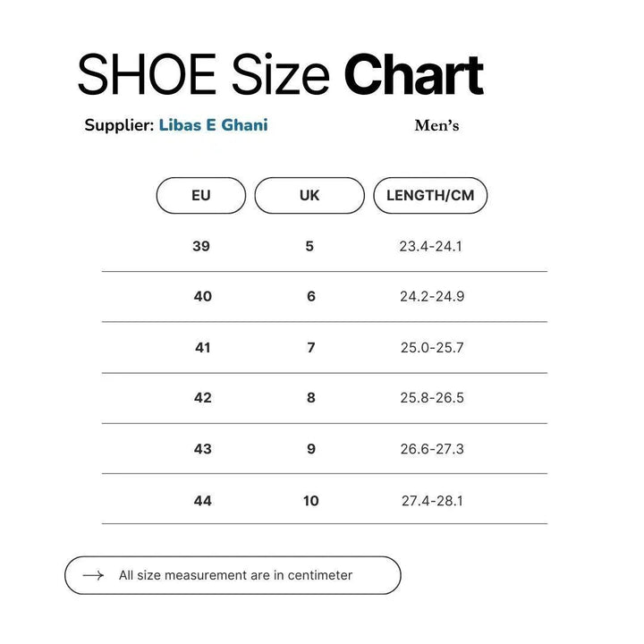The width and height of the screenshot is (644, 644).
Task: Click the LENGTH/CM column header pill
Action: point(430,196)
